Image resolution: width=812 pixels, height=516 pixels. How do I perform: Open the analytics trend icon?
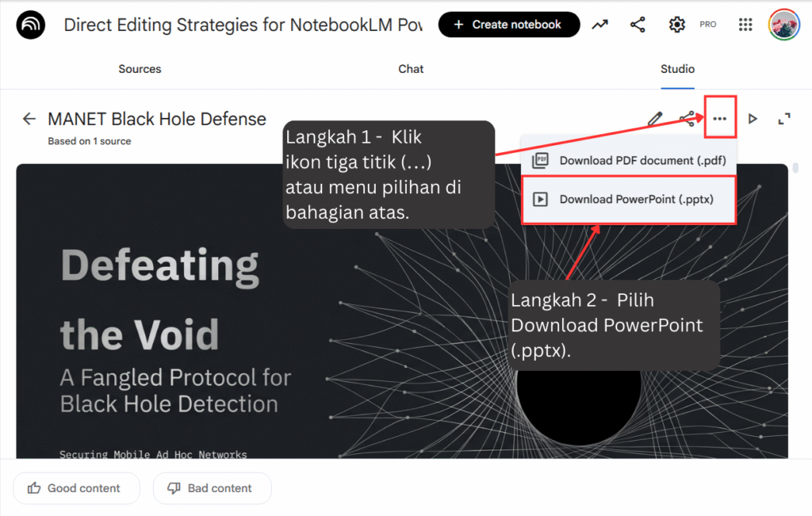click(x=599, y=25)
